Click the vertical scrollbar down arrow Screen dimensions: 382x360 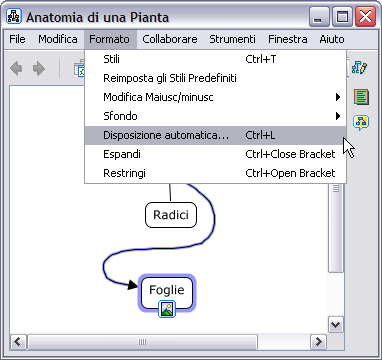[x=336, y=324]
